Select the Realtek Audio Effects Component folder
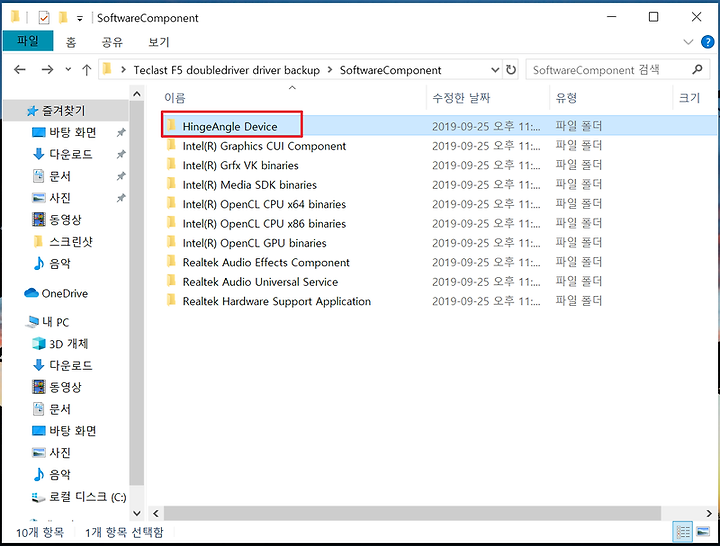 coord(266,262)
